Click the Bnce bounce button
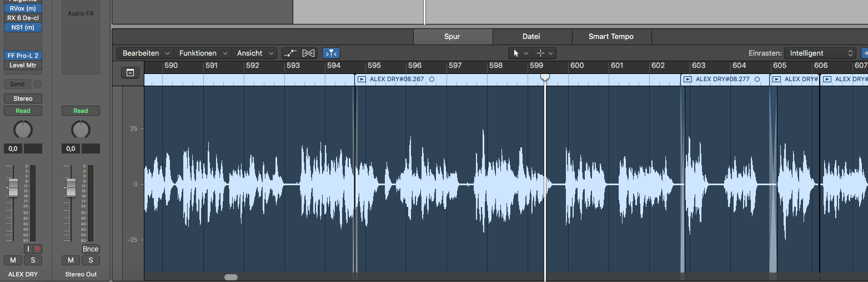This screenshot has height=282, width=868. click(x=90, y=249)
